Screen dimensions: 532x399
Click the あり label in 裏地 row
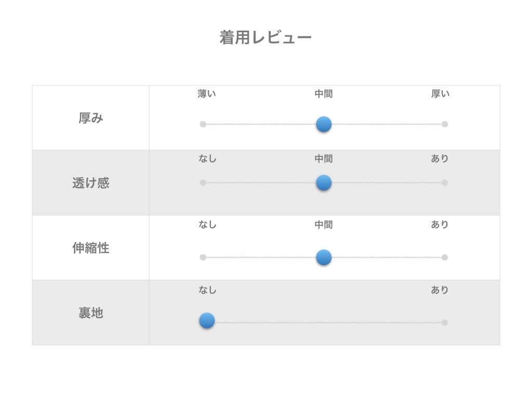coord(440,290)
